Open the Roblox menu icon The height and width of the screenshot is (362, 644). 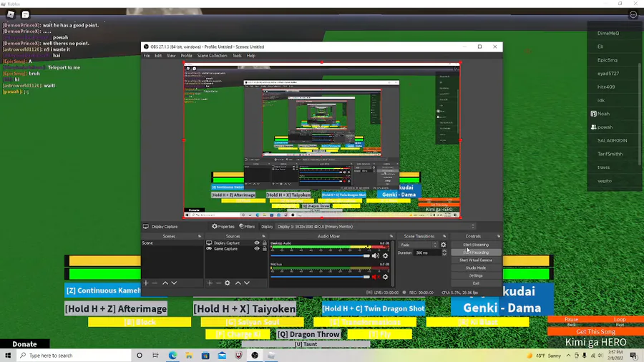click(11, 15)
